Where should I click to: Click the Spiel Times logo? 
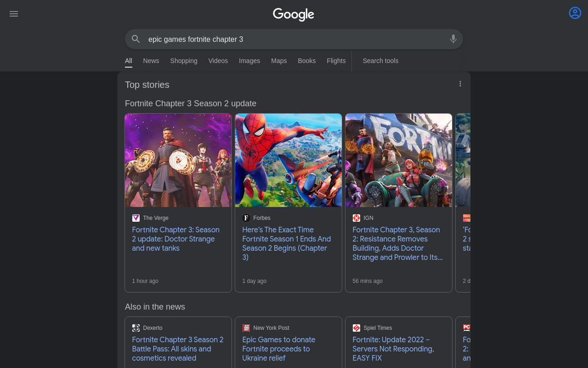tap(356, 328)
